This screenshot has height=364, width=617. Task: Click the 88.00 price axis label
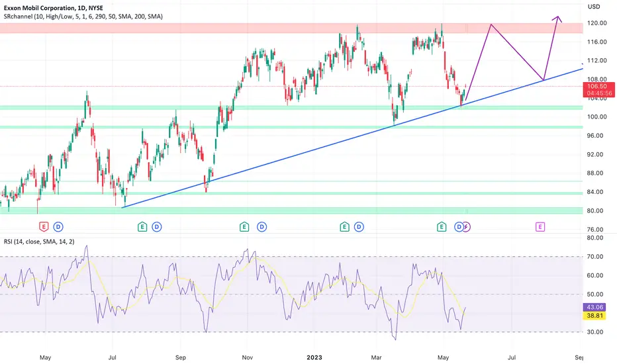point(596,173)
